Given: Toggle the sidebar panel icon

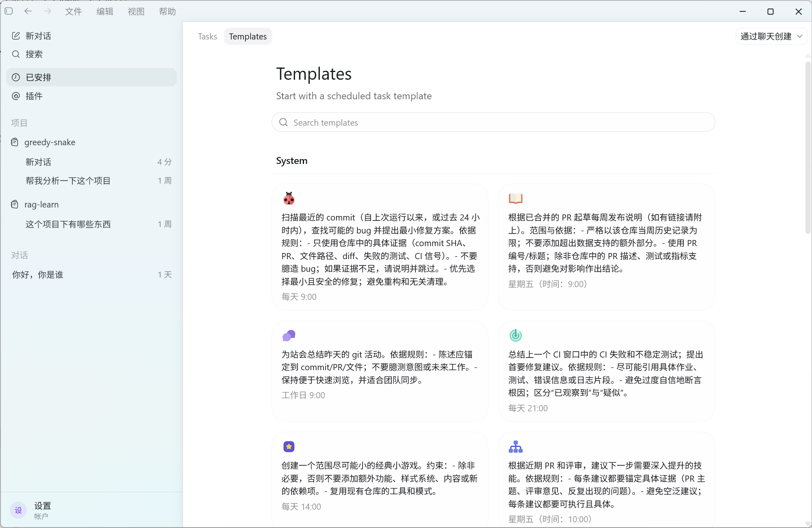Looking at the screenshot, I should point(9,11).
